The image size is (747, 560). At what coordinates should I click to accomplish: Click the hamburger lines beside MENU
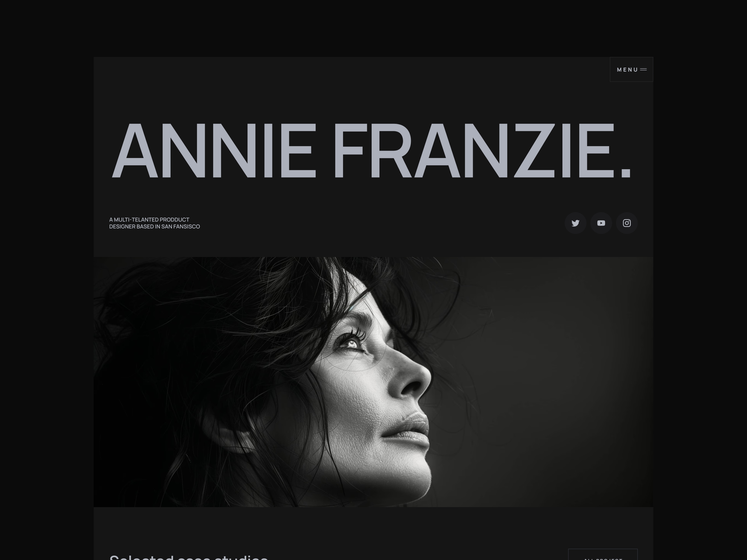pos(643,70)
